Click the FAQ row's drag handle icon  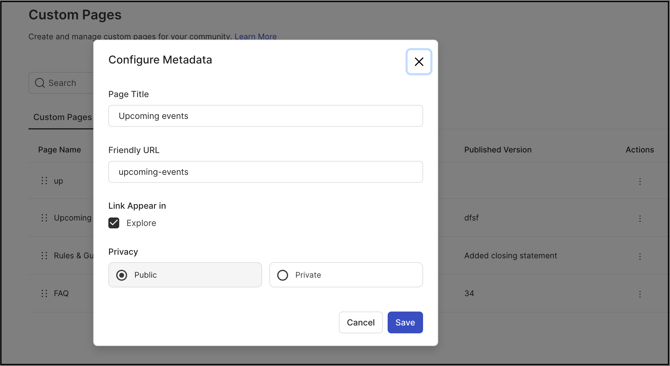tap(44, 293)
